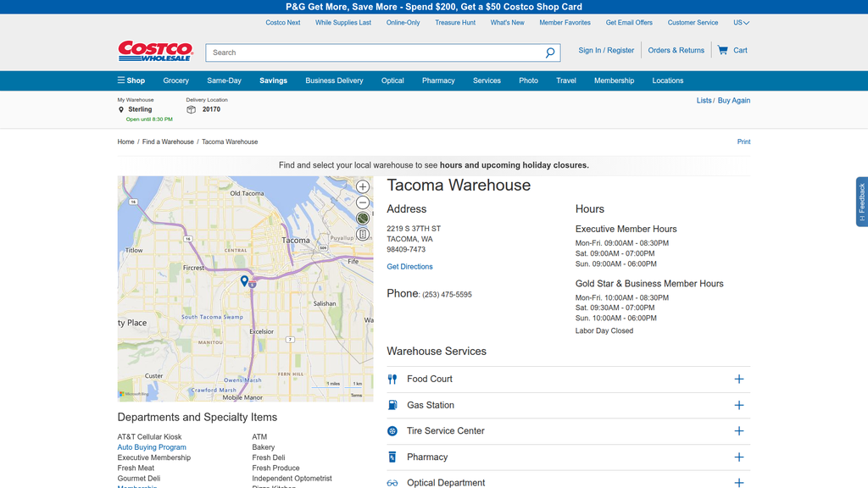The height and width of the screenshot is (488, 868).
Task: Open the Online-Only link
Action: (403, 23)
